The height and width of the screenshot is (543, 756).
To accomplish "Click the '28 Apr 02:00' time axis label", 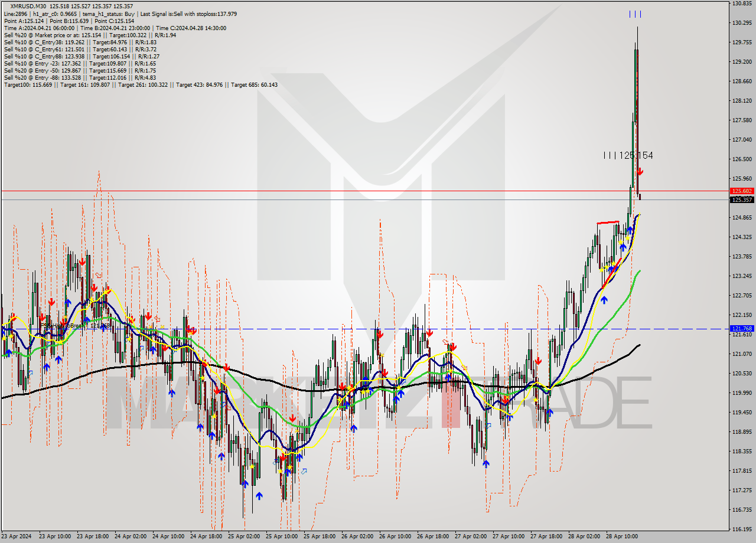I will [x=584, y=537].
